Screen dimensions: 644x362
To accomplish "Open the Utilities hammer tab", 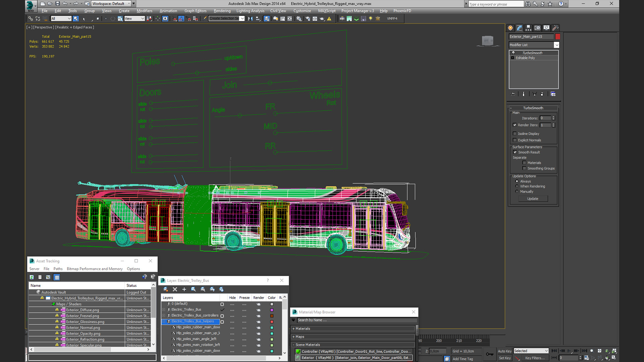I will click(x=555, y=28).
